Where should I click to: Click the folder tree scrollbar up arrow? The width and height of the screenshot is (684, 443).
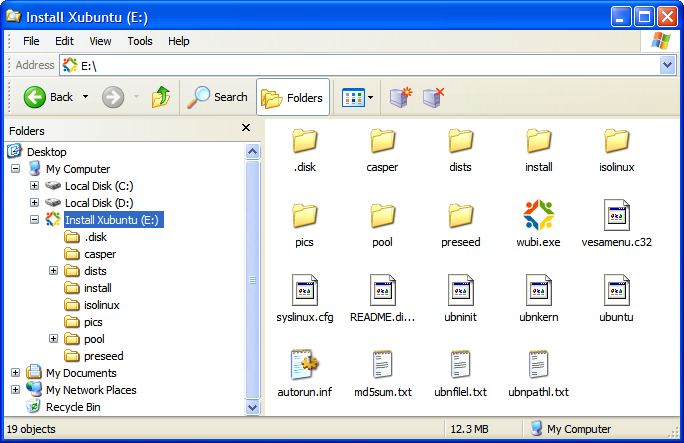pyautogui.click(x=253, y=151)
